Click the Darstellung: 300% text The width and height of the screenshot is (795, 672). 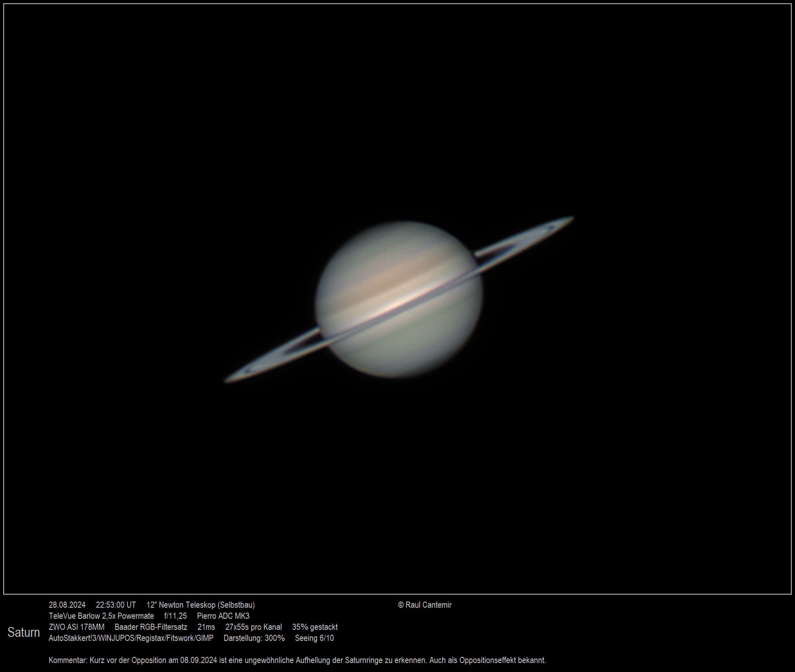pyautogui.click(x=254, y=638)
